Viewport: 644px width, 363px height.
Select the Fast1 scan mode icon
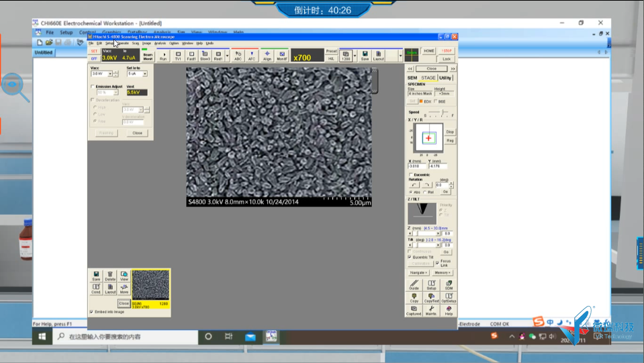pos(191,56)
